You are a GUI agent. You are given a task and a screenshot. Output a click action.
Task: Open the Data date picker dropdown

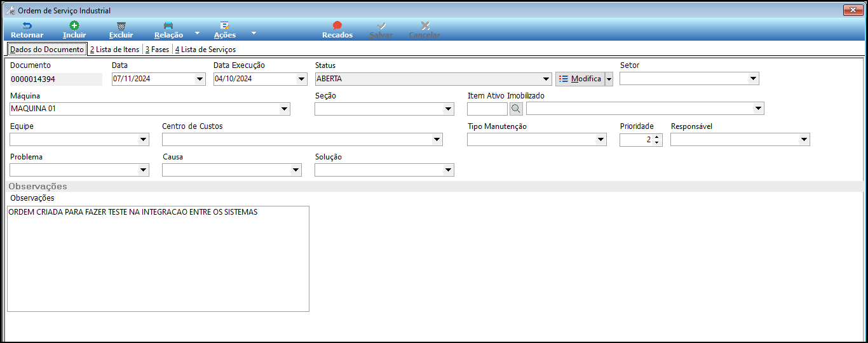coord(200,79)
